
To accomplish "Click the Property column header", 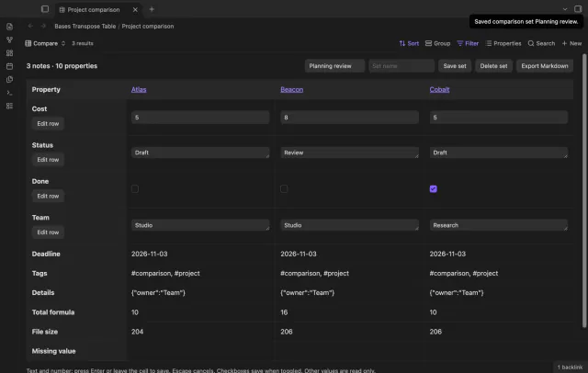I will [46, 90].
